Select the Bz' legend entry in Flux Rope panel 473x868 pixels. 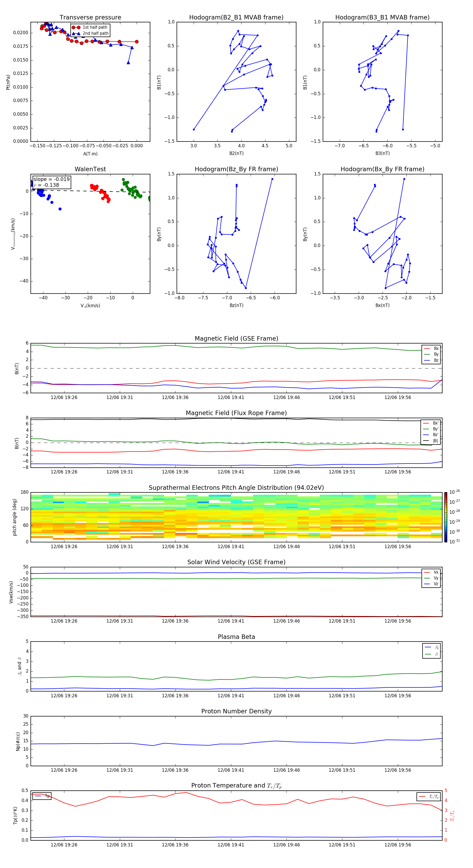pyautogui.click(x=431, y=435)
